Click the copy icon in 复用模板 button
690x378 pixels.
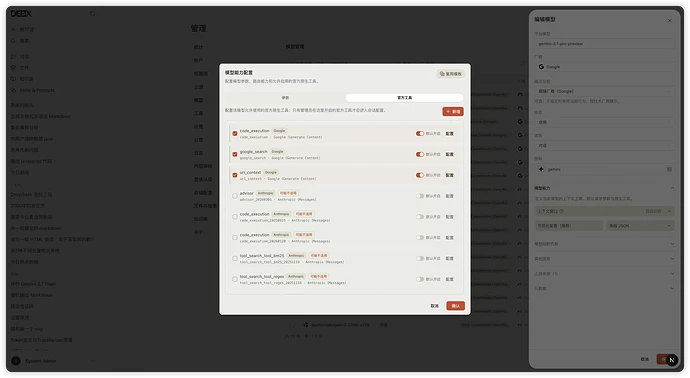442,74
